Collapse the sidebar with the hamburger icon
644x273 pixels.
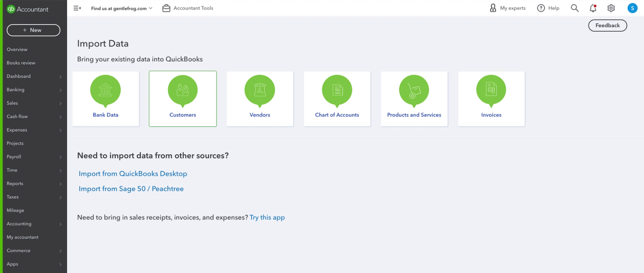[x=77, y=8]
